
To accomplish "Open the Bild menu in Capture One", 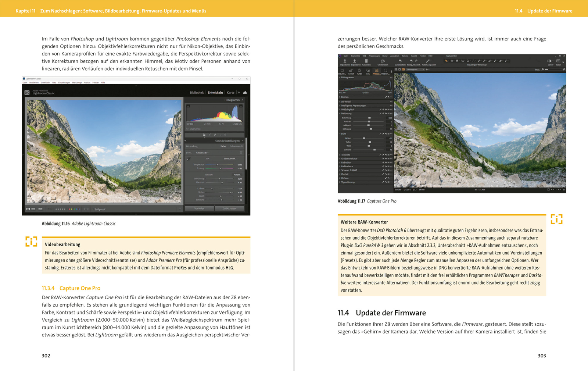I will click(x=364, y=56).
